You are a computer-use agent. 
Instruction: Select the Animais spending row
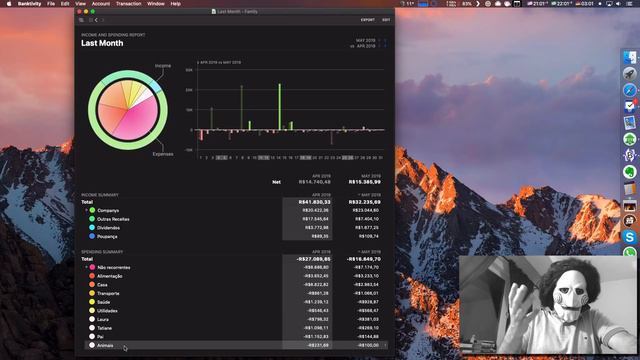pos(235,345)
